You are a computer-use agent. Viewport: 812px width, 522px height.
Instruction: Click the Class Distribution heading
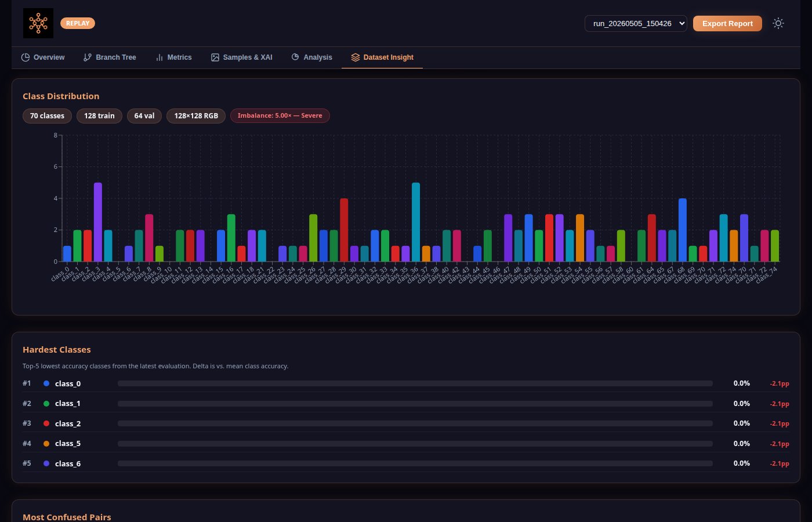pyautogui.click(x=61, y=96)
